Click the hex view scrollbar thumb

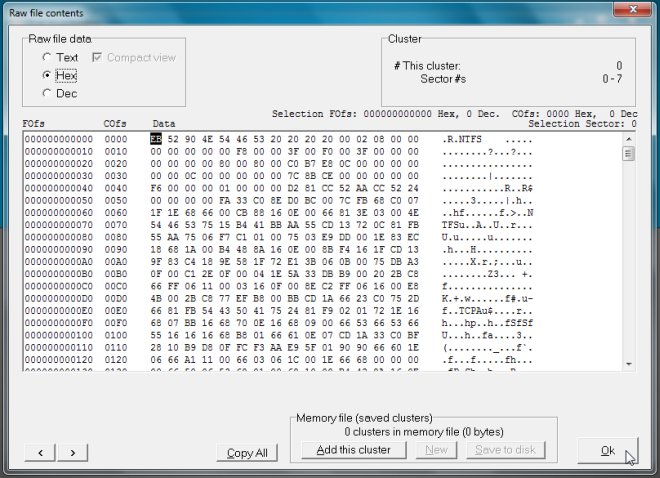pos(628,154)
